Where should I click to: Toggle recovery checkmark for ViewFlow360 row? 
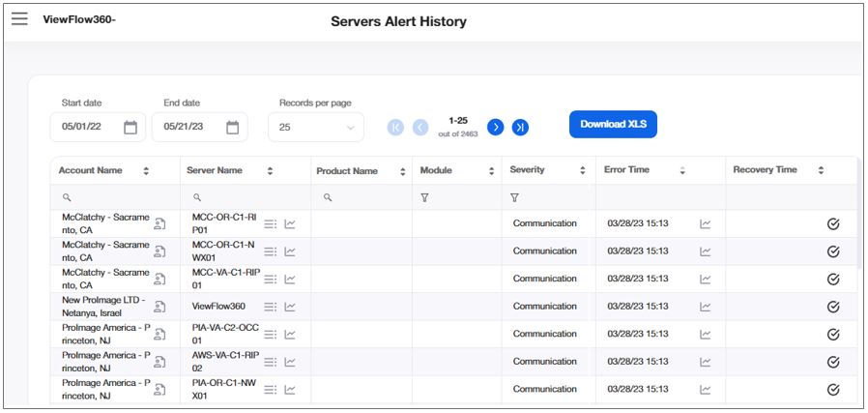(833, 307)
